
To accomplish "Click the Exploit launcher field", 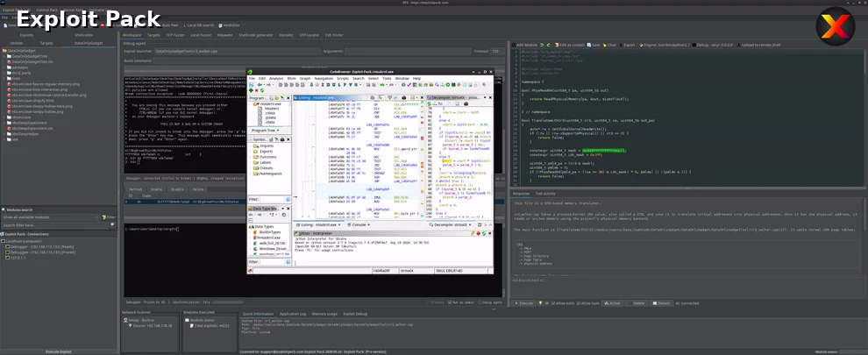I will 237,51.
